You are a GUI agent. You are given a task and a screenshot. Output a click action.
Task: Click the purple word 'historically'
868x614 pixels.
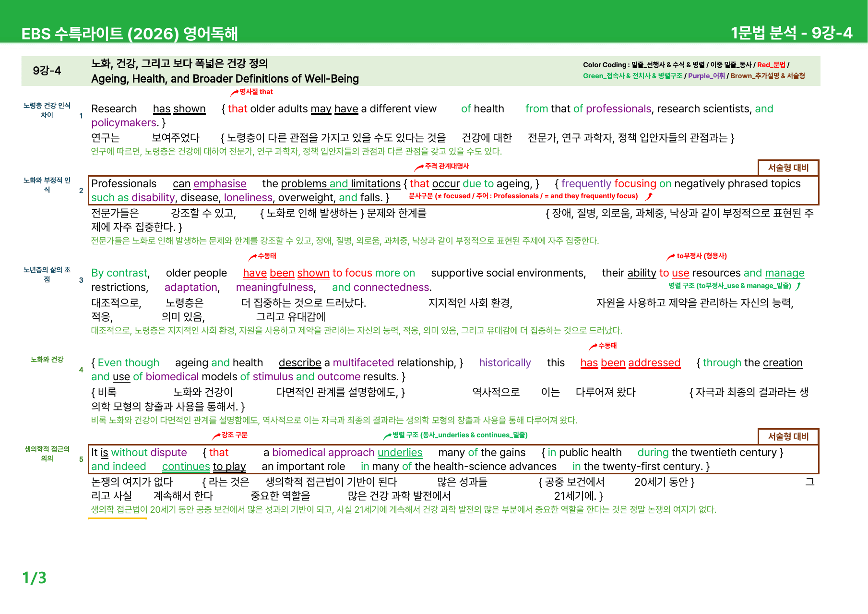point(505,363)
